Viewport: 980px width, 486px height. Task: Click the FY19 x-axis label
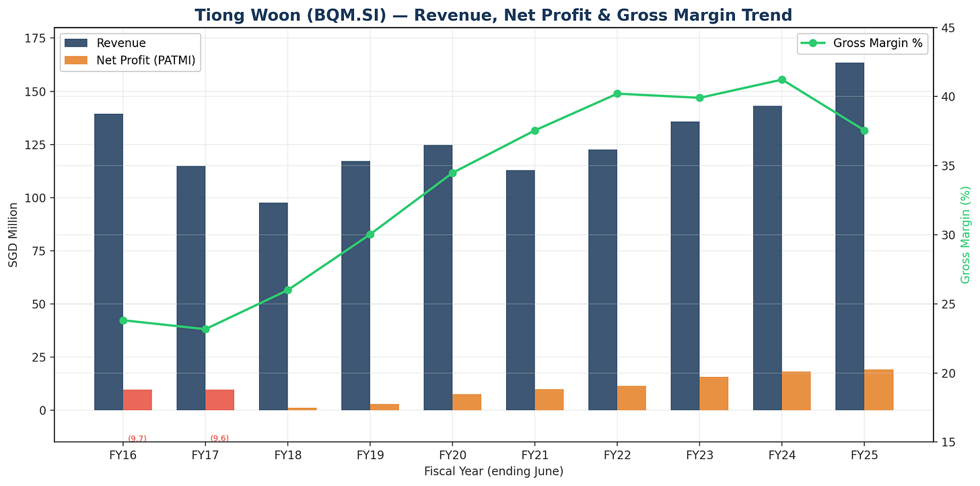point(370,454)
